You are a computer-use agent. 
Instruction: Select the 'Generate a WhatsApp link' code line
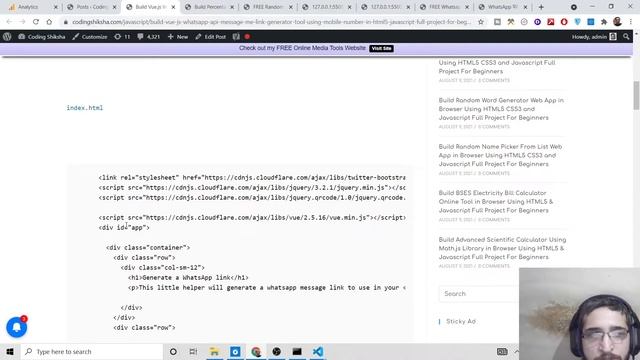coord(188,278)
